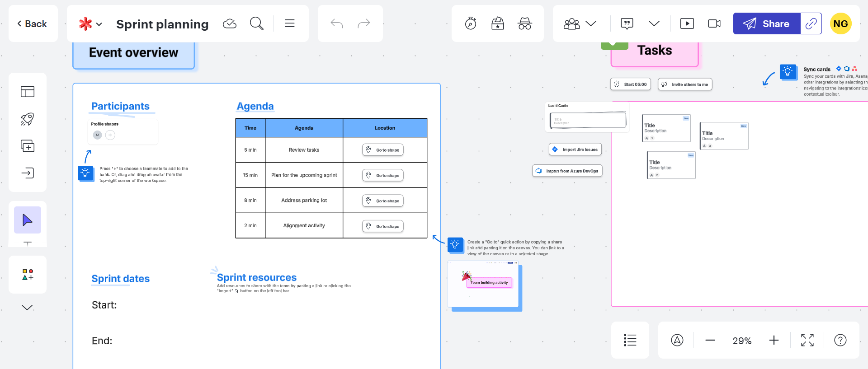Open the outline list panel icon
Viewport: 868px width, 369px height.
630,340
